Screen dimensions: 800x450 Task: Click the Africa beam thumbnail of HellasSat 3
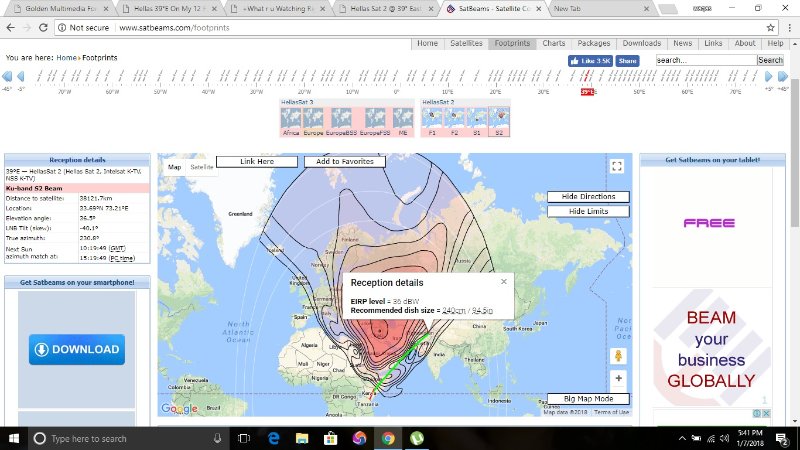click(291, 121)
